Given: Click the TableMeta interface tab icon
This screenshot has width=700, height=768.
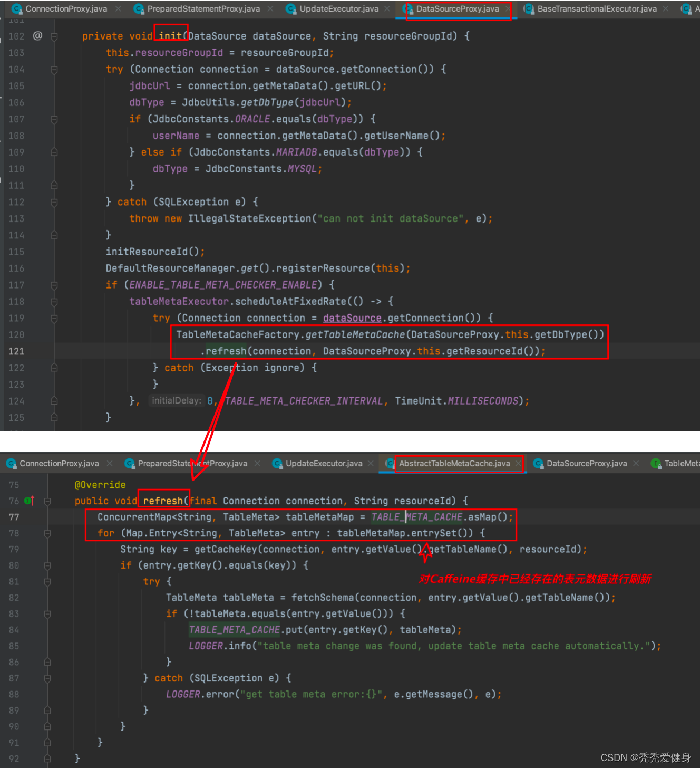Looking at the screenshot, I should [x=656, y=464].
